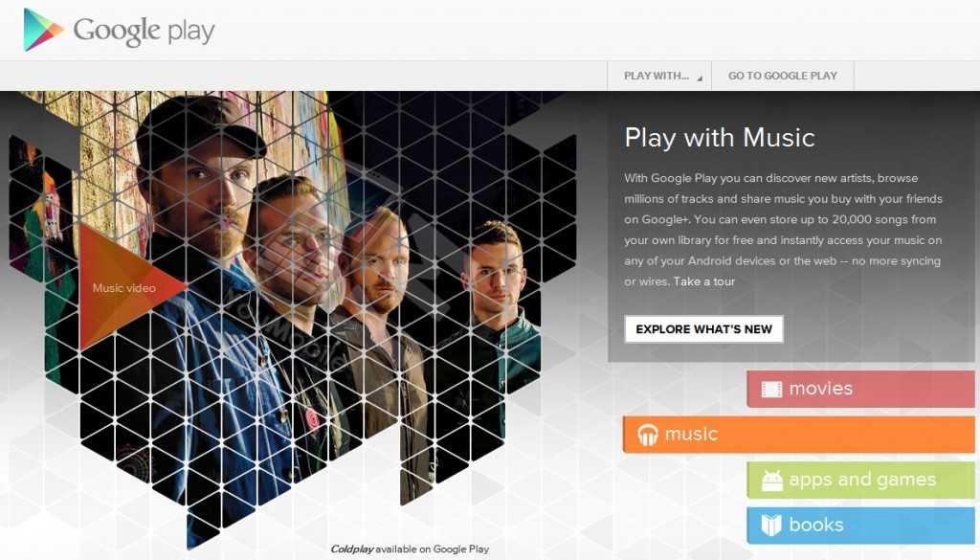
Task: Click the Google Play triangle logo icon
Action: 42,30
